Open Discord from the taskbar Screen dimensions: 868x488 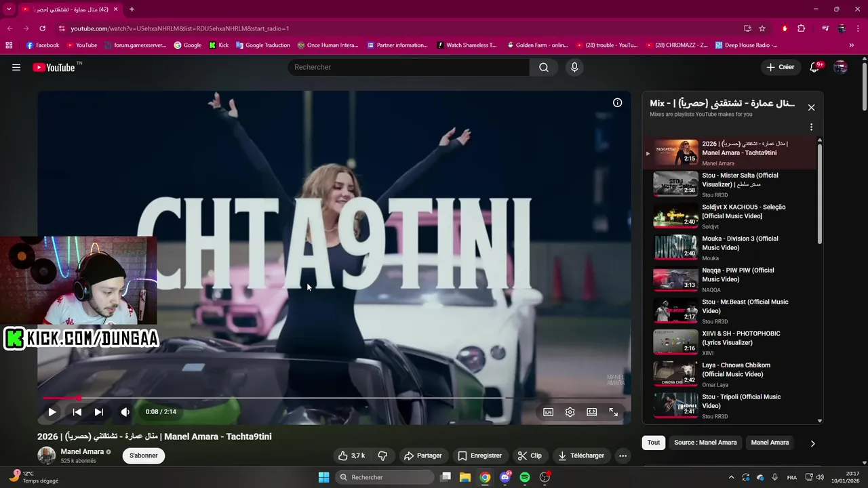point(505,477)
